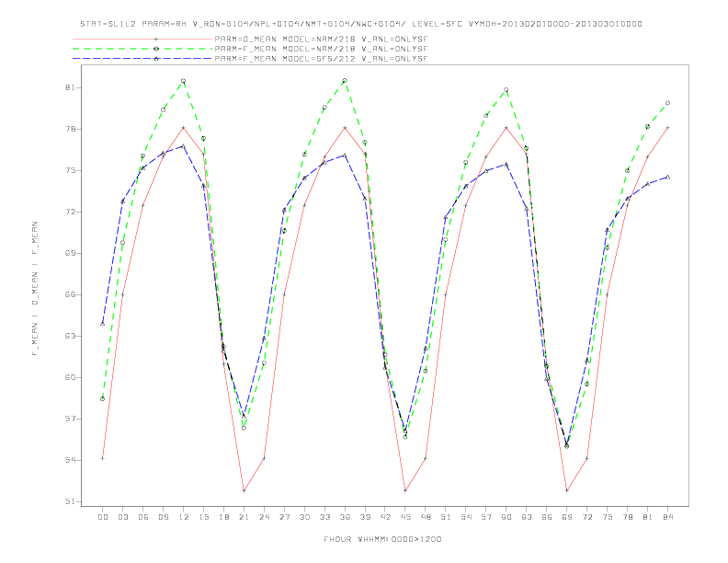Screen dimensions: 728x563
Task: Click the blue triangle marker at hour 00
Action: pos(103,323)
